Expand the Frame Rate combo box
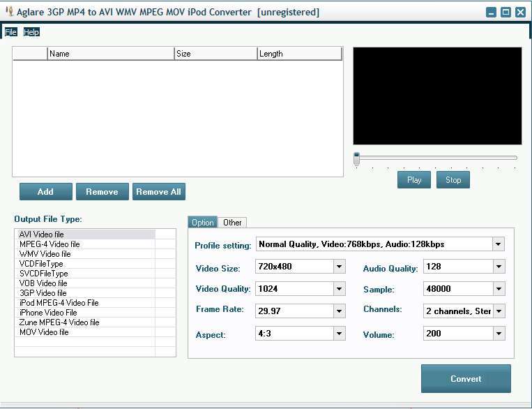Viewport: 532px width, 409px height. (339, 311)
